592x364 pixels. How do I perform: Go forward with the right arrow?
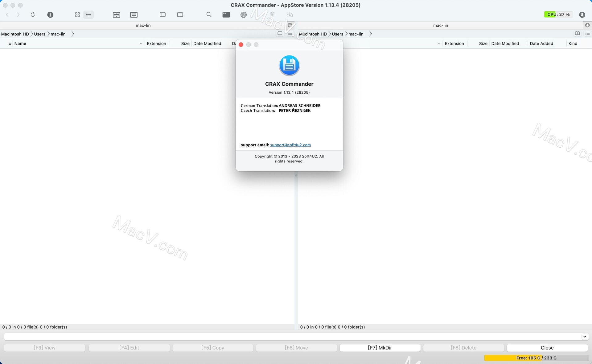pos(18,14)
